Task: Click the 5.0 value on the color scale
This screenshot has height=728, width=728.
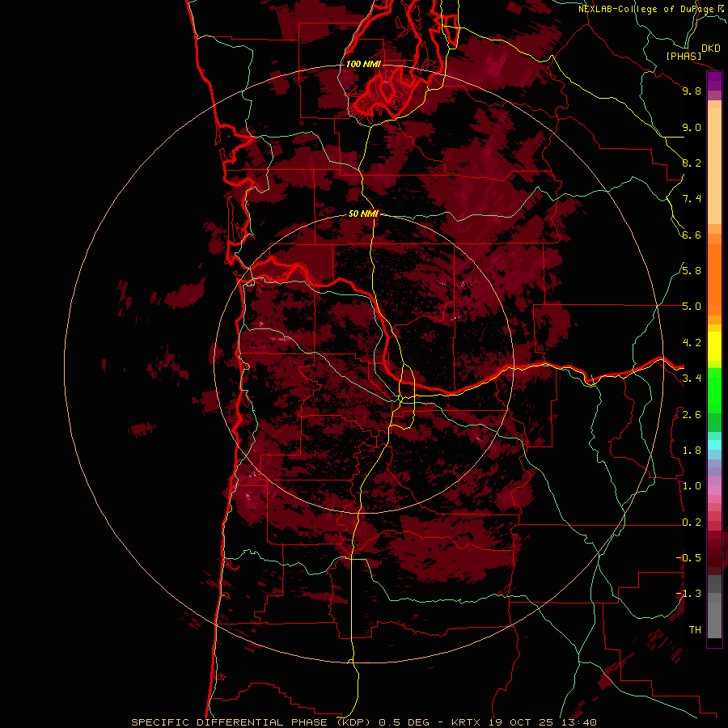Action: point(692,307)
